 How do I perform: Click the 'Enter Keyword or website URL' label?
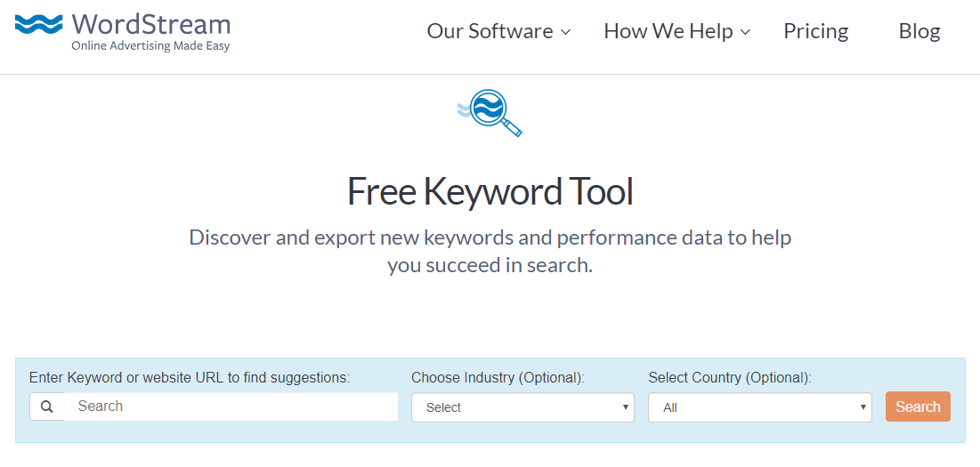pyautogui.click(x=190, y=378)
